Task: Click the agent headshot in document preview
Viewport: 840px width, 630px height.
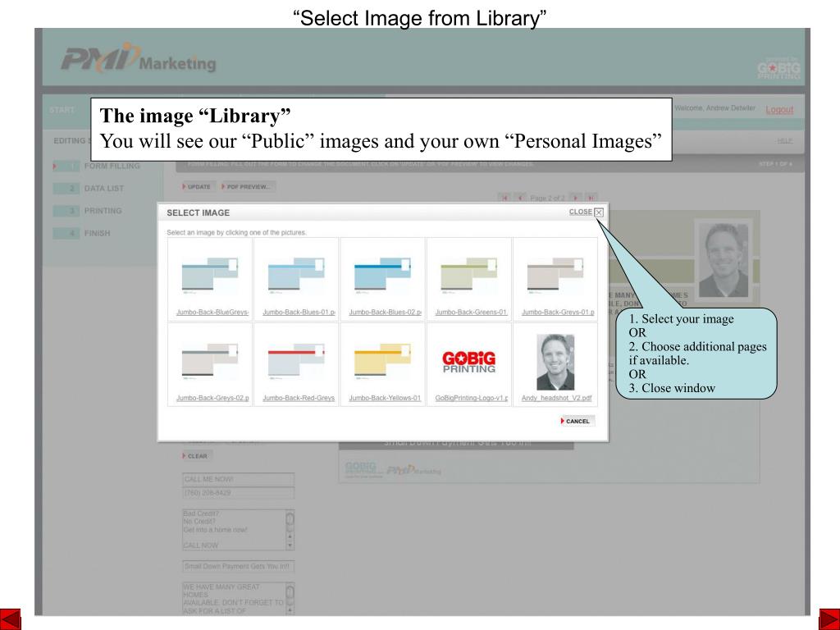Action: [724, 259]
